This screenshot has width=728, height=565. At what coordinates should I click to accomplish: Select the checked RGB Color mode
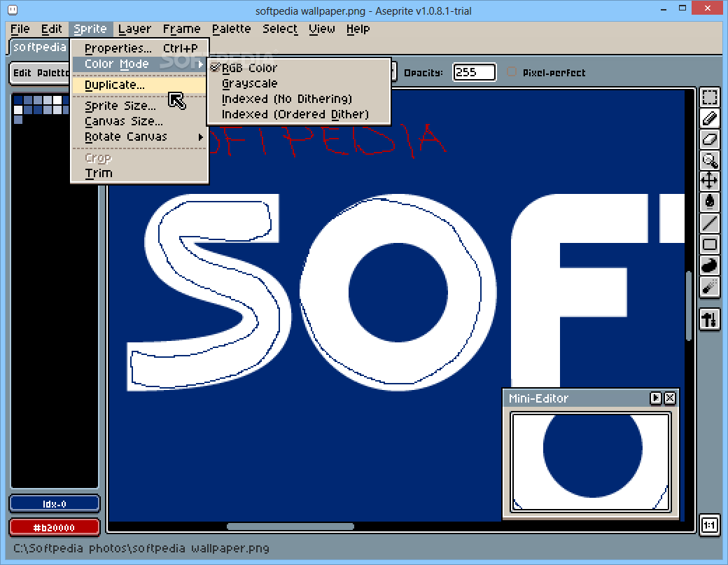click(x=298, y=68)
